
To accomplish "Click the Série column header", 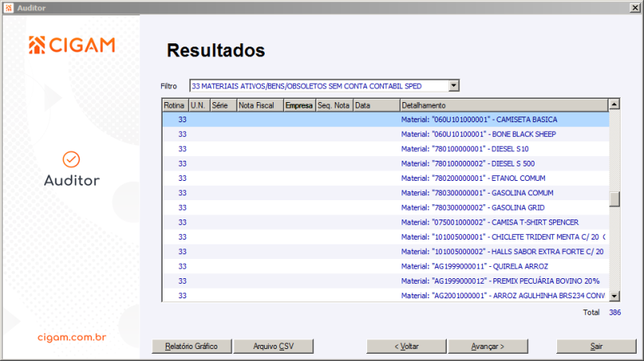I will click(x=224, y=105).
